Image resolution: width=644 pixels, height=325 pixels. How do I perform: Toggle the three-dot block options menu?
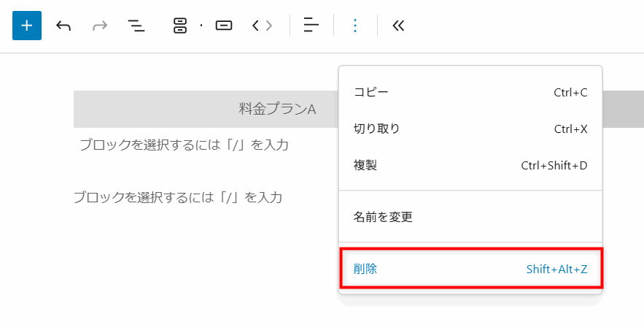pyautogui.click(x=355, y=26)
